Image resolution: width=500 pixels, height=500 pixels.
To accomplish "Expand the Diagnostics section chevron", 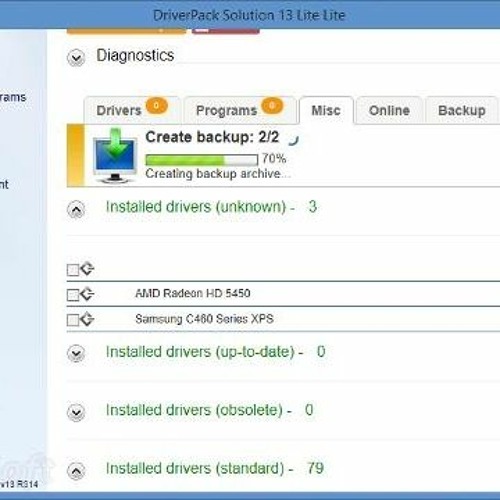I will point(76,58).
